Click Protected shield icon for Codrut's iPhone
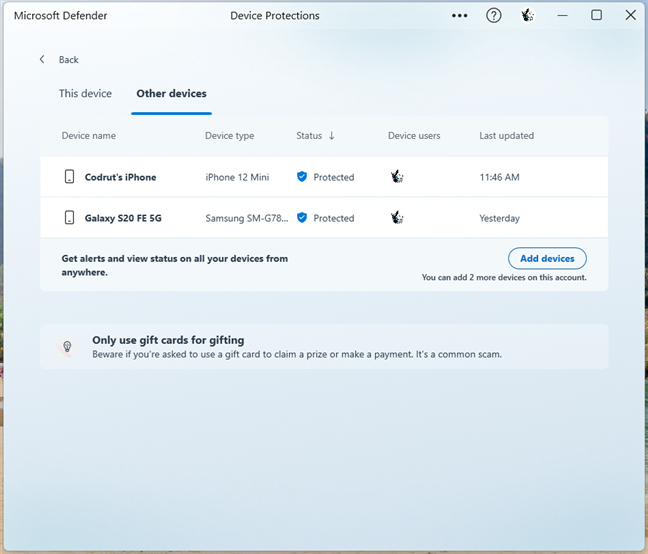 point(302,176)
